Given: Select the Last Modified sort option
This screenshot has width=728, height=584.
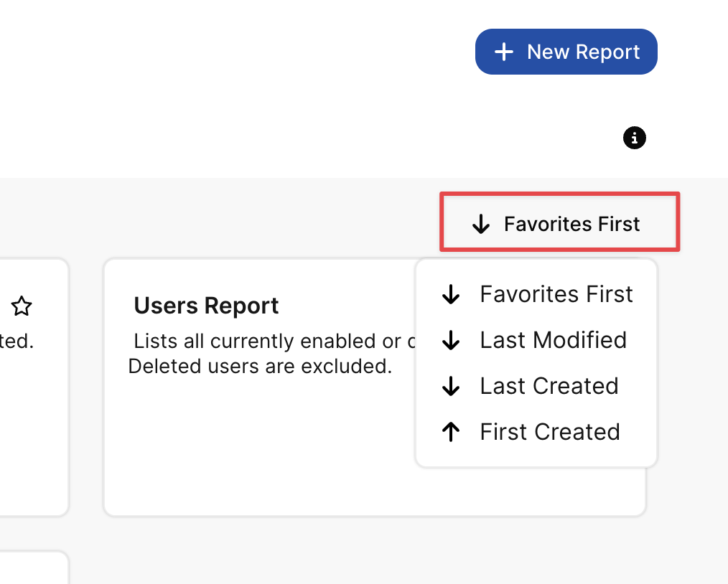Looking at the screenshot, I should click(x=553, y=340).
